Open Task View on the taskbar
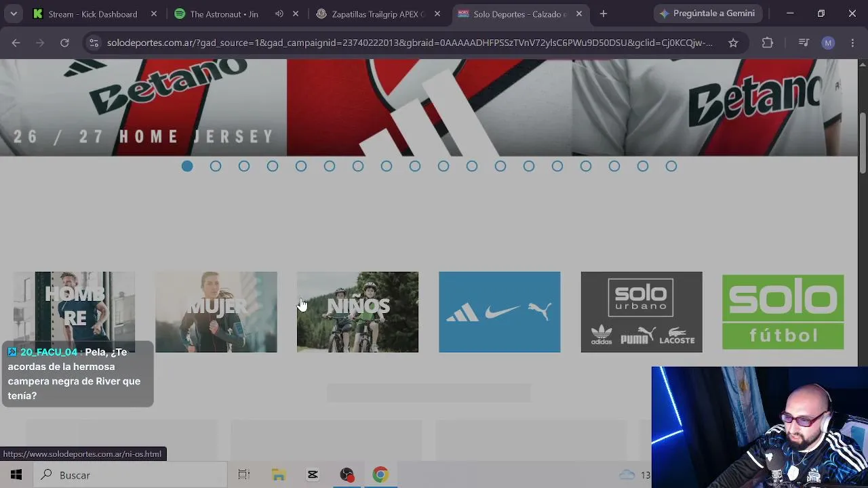This screenshot has width=868, height=488. pos(244,475)
